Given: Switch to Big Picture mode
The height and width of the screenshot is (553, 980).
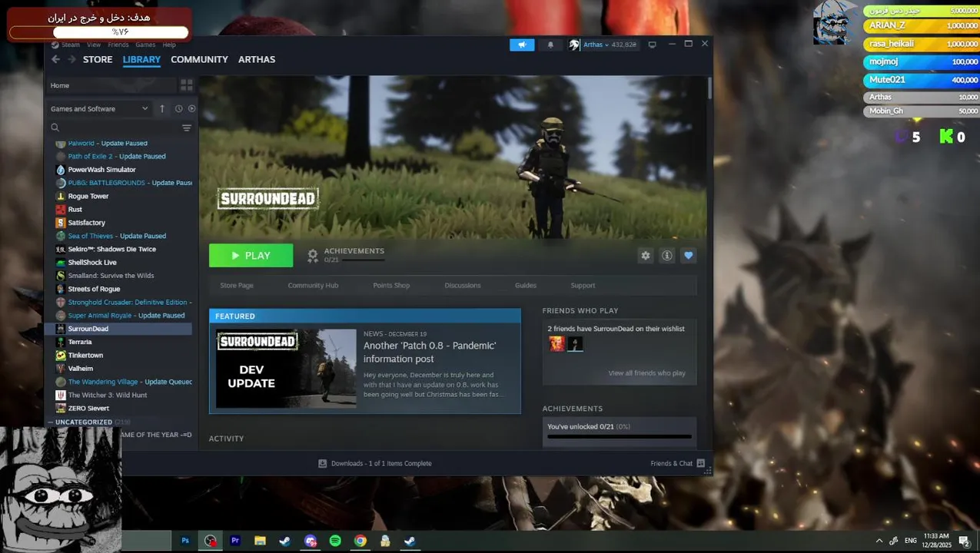Looking at the screenshot, I should click(x=653, y=45).
